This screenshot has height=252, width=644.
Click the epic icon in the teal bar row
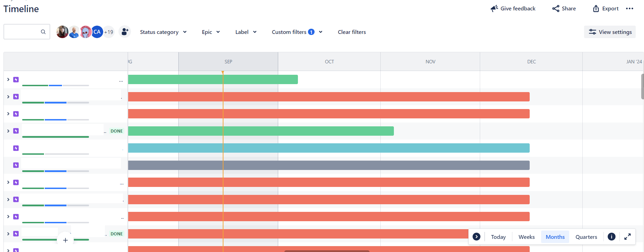tap(16, 148)
